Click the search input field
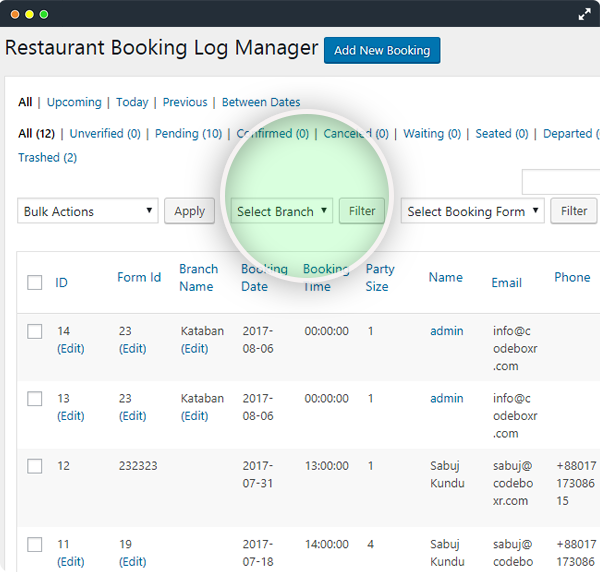 click(x=561, y=182)
